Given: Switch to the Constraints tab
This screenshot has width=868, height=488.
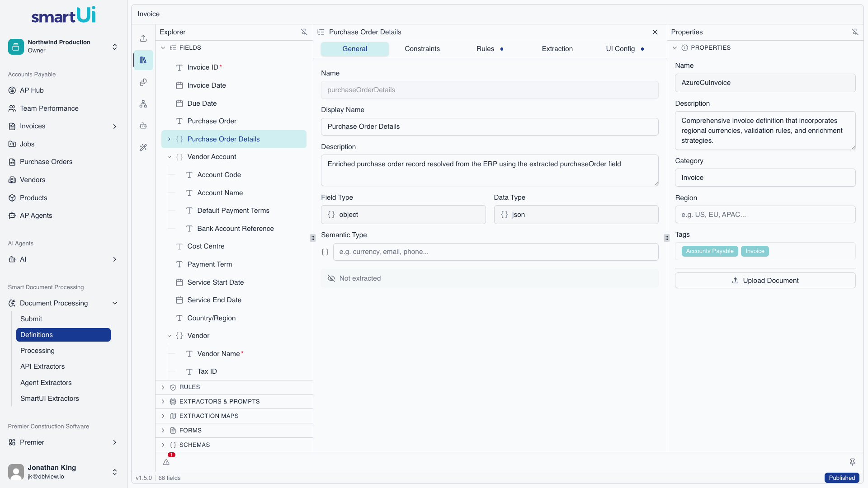Looking at the screenshot, I should pos(422,49).
